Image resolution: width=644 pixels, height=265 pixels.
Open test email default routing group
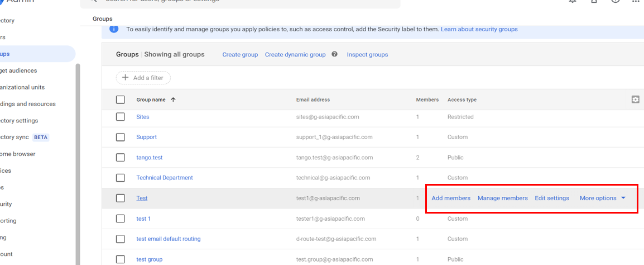tap(169, 239)
